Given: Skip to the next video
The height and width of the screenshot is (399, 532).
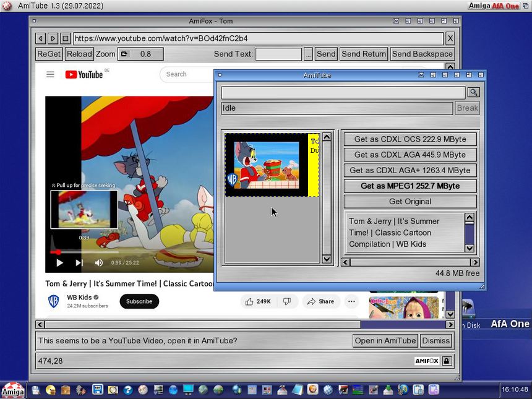Looking at the screenshot, I should [x=79, y=263].
